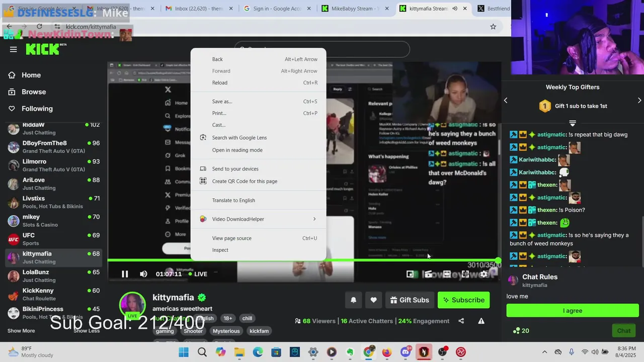
Task: Click the Kick logo
Action: (x=46, y=49)
